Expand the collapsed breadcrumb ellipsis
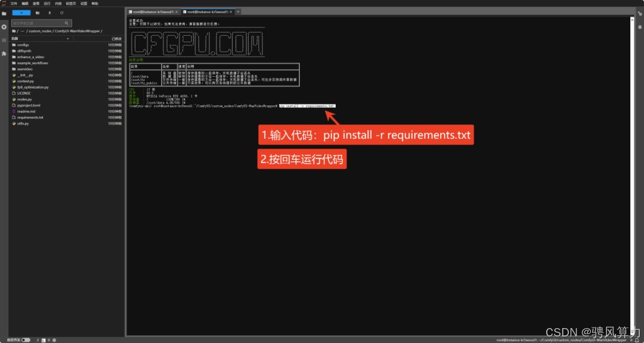644x343 pixels. (x=23, y=31)
